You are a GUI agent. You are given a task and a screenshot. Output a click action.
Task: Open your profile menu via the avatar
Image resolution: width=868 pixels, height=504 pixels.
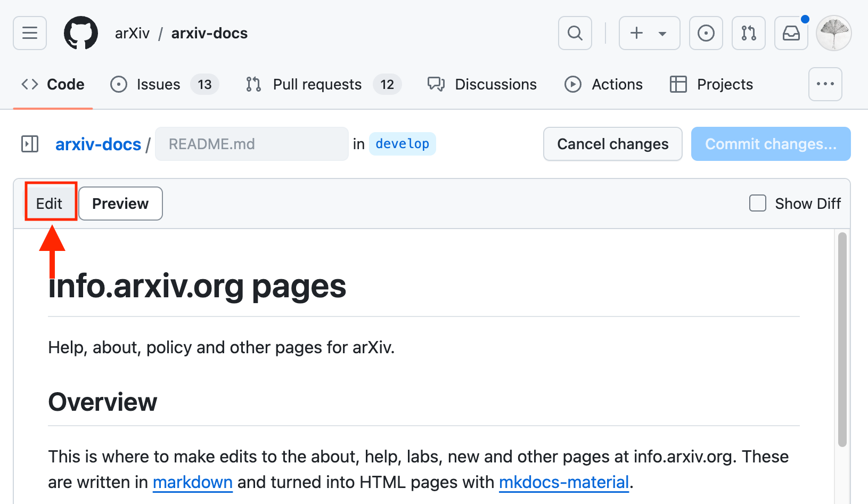pyautogui.click(x=833, y=33)
